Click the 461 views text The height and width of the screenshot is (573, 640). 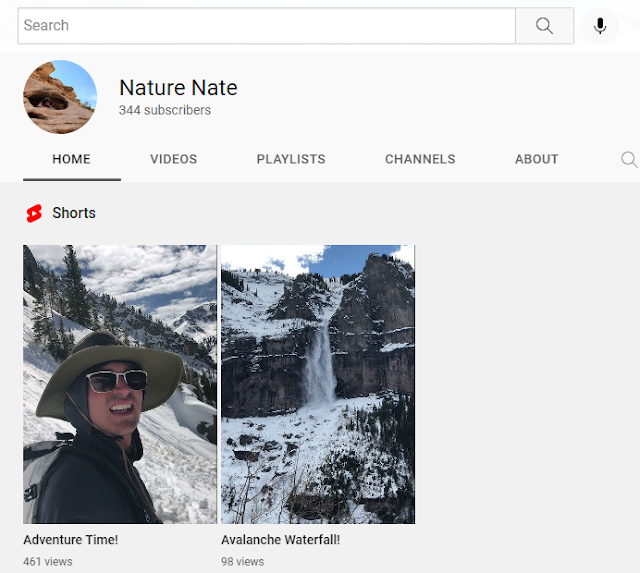pos(48,562)
